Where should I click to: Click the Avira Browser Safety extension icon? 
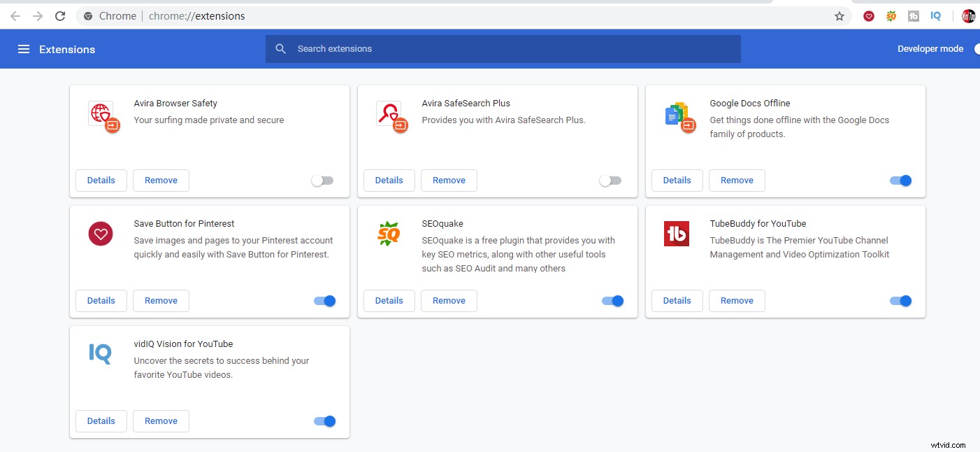(103, 115)
